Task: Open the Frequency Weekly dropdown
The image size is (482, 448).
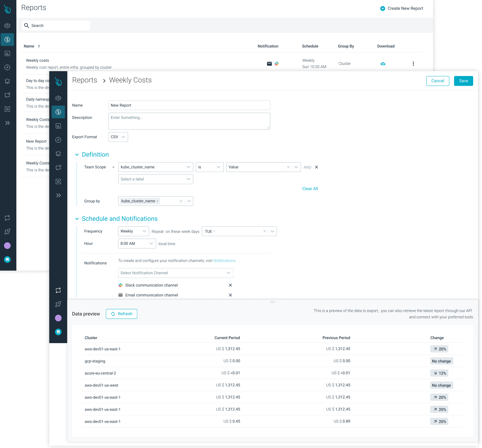Action: (133, 231)
